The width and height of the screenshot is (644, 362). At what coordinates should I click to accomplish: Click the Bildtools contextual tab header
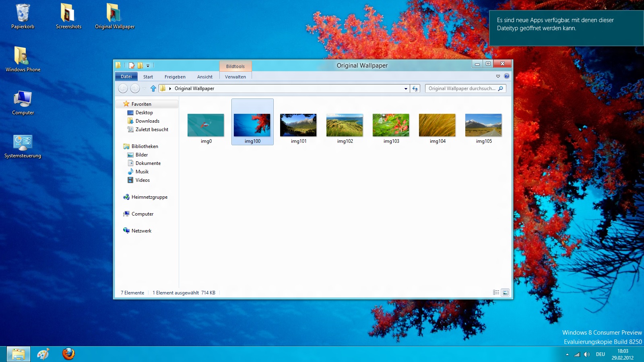(x=235, y=66)
